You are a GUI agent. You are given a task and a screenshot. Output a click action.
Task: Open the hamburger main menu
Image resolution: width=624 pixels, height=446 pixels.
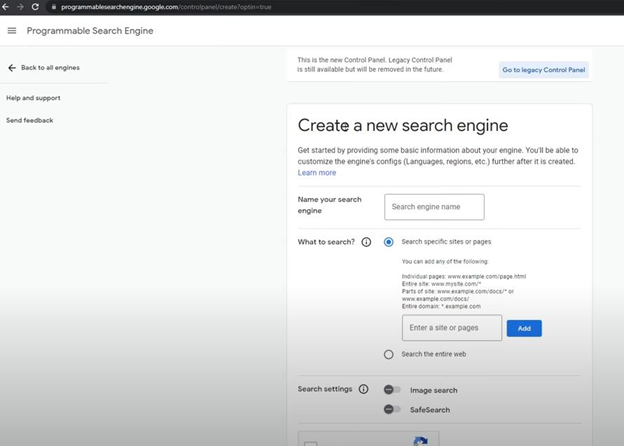pyautogui.click(x=12, y=31)
